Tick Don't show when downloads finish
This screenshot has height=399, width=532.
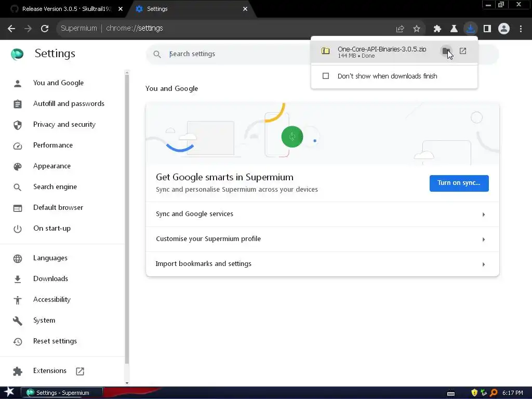pyautogui.click(x=326, y=76)
